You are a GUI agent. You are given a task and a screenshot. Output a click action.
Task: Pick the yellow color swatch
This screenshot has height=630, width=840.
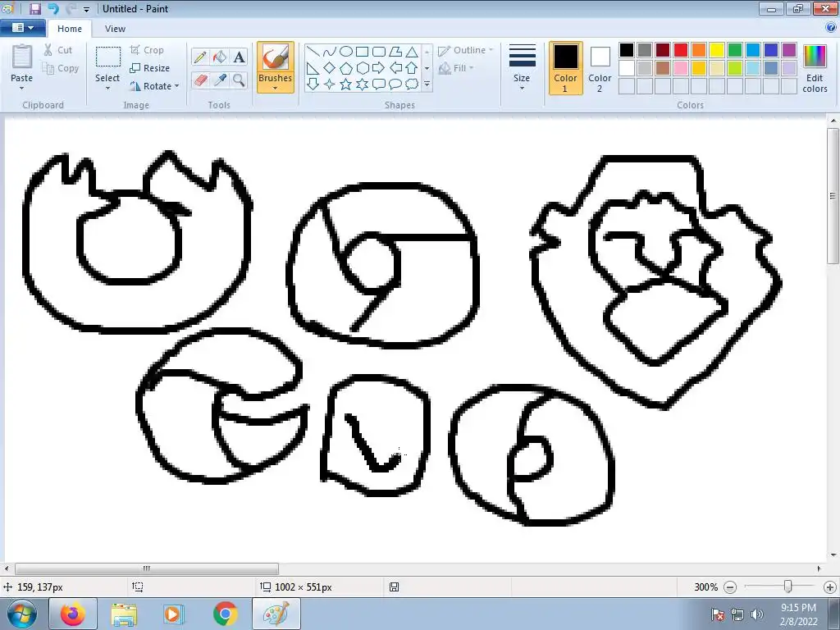point(717,50)
